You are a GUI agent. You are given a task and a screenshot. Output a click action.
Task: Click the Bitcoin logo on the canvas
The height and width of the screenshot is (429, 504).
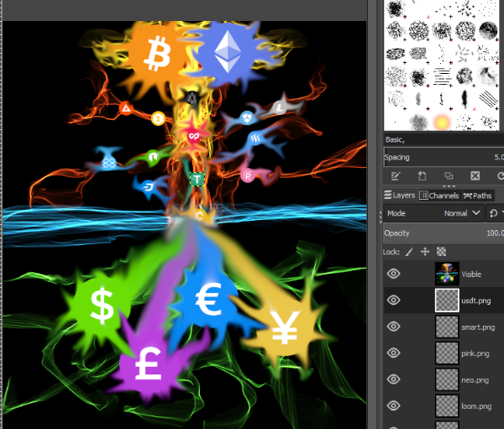(158, 53)
